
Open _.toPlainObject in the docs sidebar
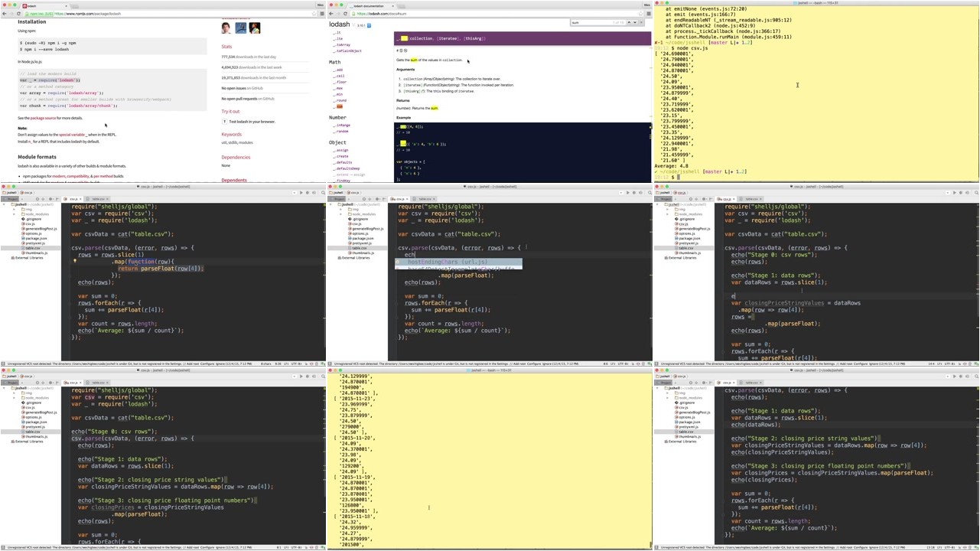pyautogui.click(x=347, y=51)
